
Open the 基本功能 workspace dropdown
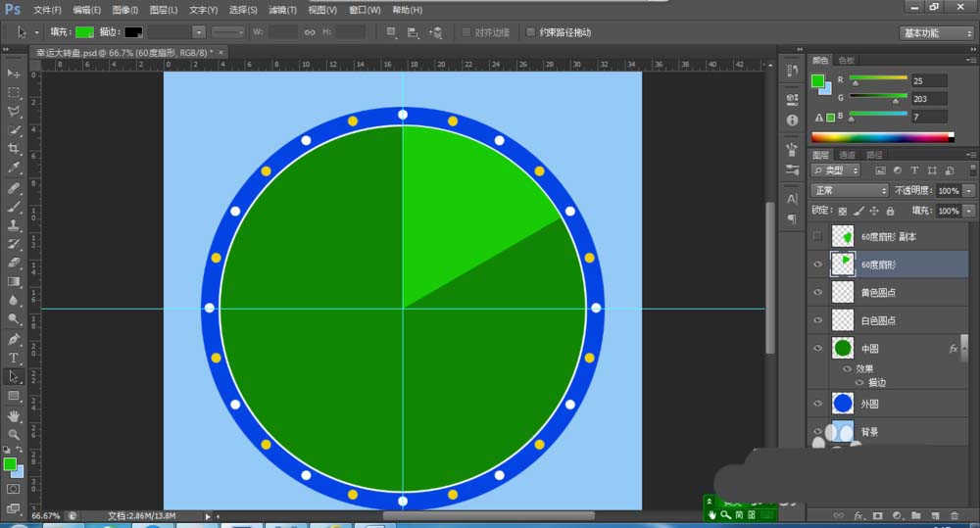pyautogui.click(x=936, y=32)
